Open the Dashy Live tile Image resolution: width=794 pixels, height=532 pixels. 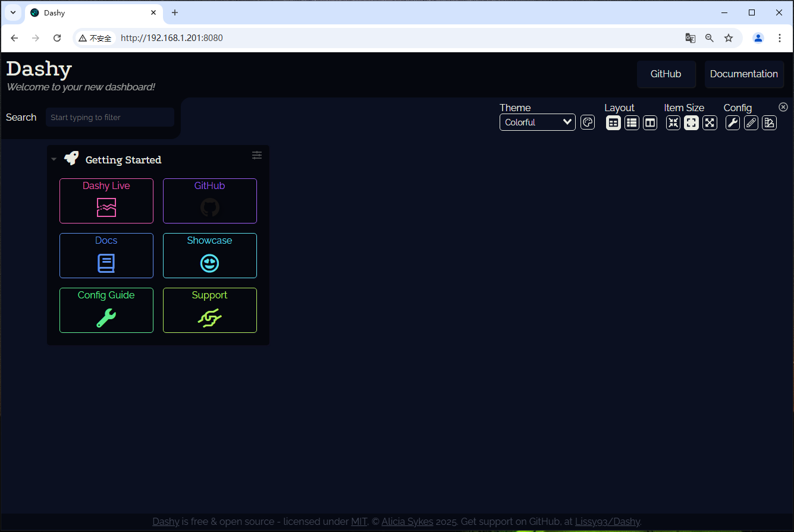pos(106,201)
